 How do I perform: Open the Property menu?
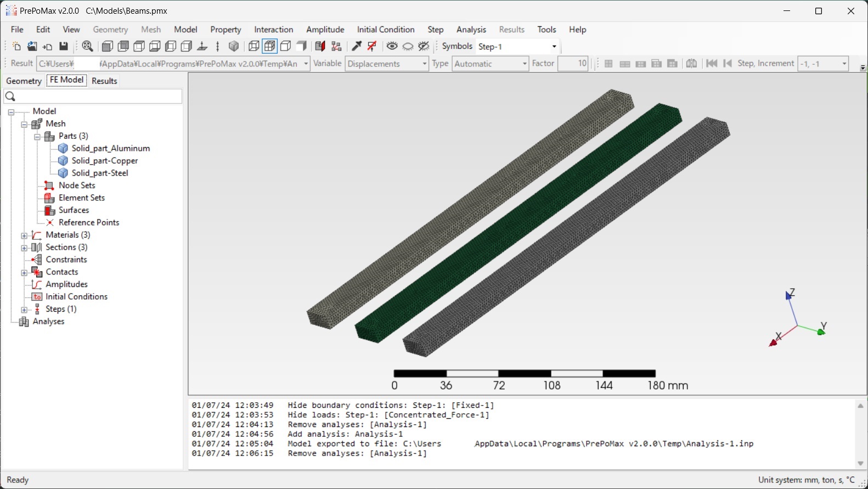[226, 30]
